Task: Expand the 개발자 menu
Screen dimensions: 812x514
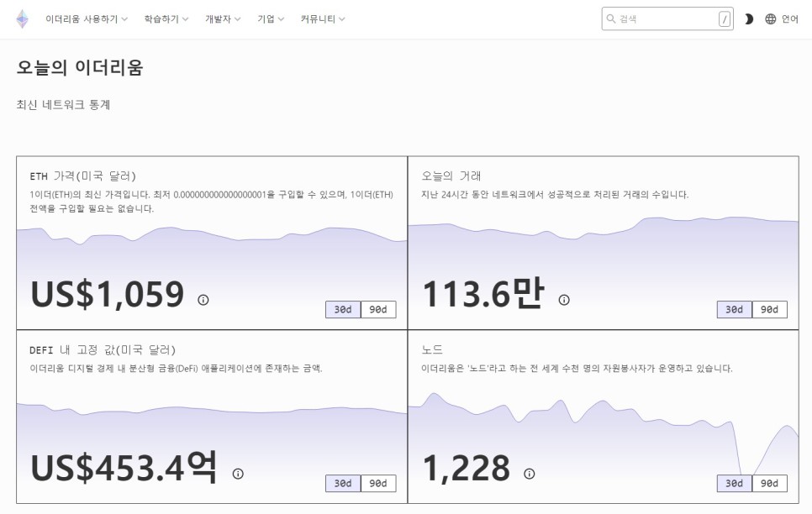Action: click(223, 19)
